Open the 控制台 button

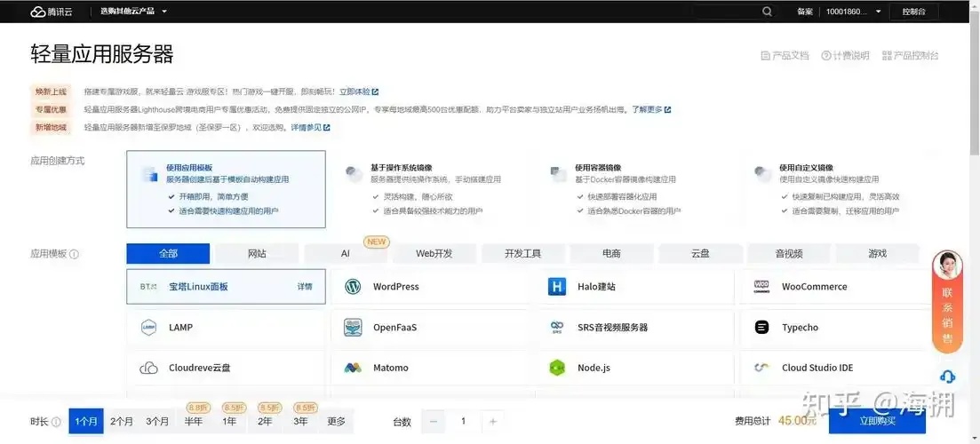pos(913,12)
